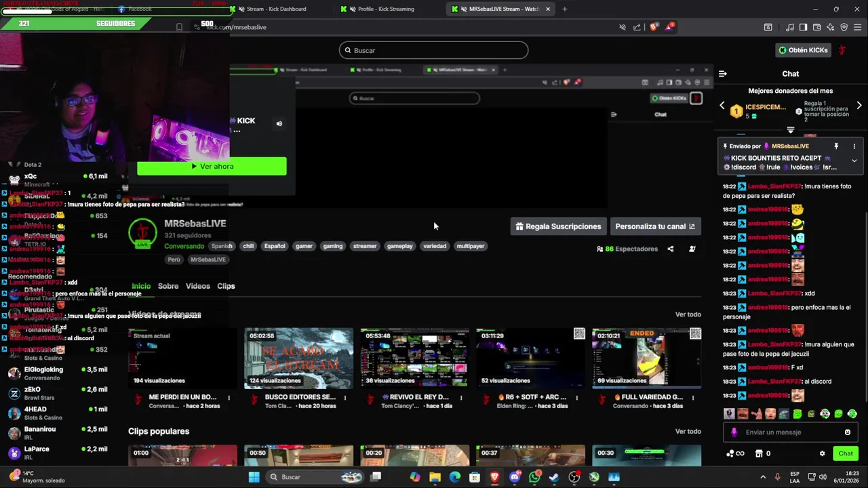This screenshot has height=488, width=868.
Task: Switch to the Videos tab
Action: 198,286
